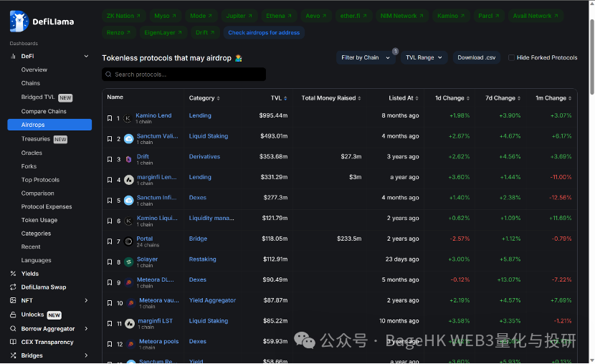
Task: Expand the Borrow Aggregator section arrow
Action: point(86,328)
